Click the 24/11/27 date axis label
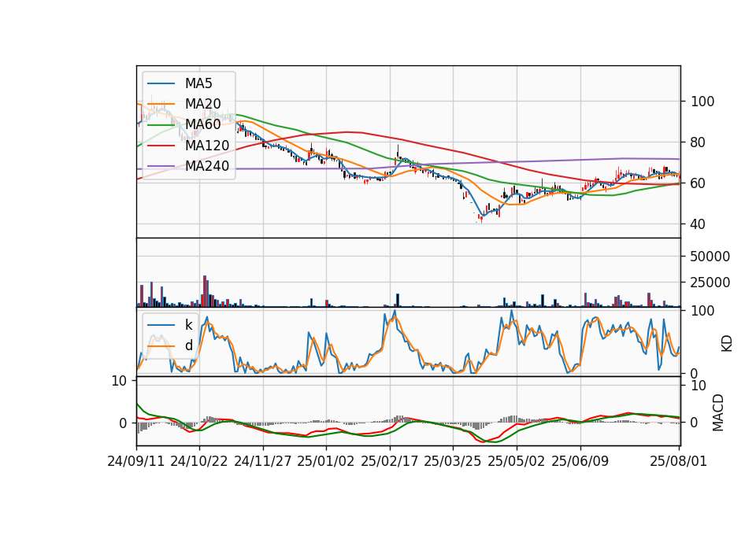The width and height of the screenshot is (756, 543). [263, 461]
